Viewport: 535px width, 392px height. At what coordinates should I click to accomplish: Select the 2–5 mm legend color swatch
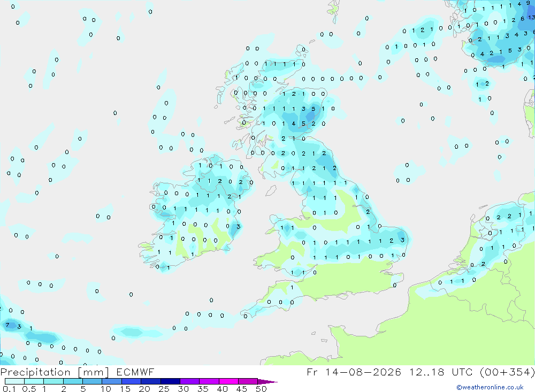point(73,381)
